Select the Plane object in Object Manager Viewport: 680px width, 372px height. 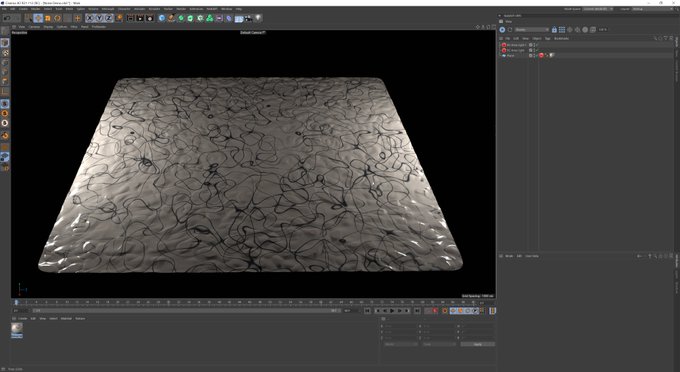coord(510,55)
